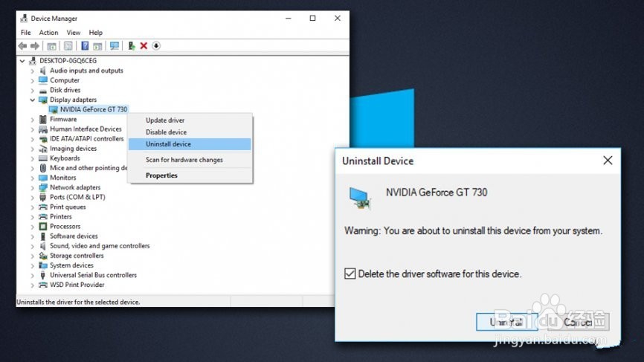Click the Update device driver toolbar icon
644x362 pixels.
click(132, 46)
